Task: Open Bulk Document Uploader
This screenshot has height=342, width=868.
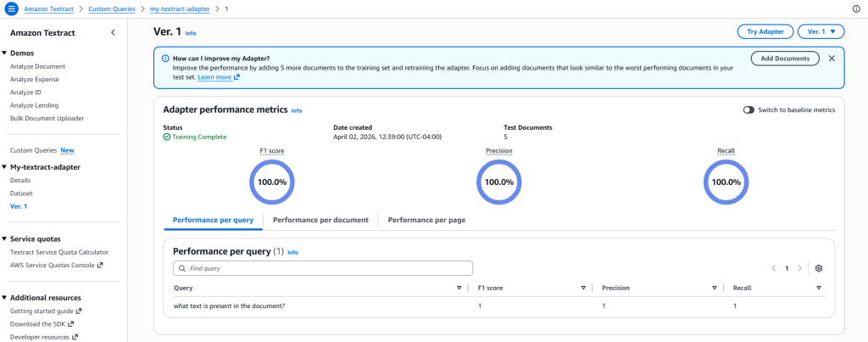Action: click(x=47, y=118)
